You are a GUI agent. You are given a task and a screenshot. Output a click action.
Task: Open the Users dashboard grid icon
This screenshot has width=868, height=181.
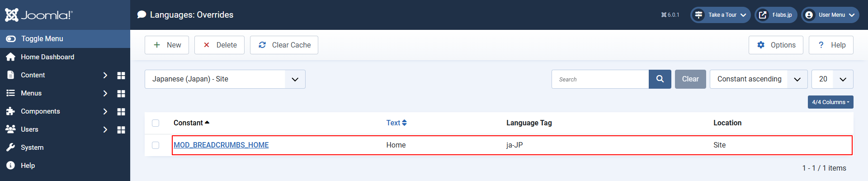[x=121, y=130]
